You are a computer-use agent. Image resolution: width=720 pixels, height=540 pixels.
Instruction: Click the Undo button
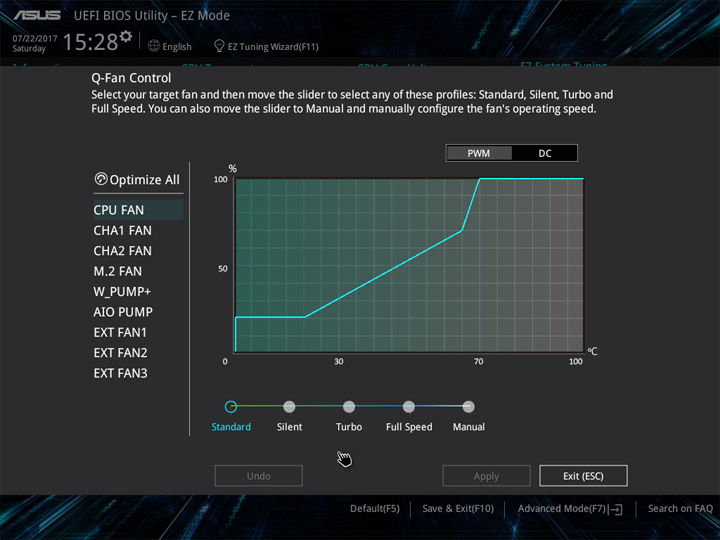[x=259, y=476]
